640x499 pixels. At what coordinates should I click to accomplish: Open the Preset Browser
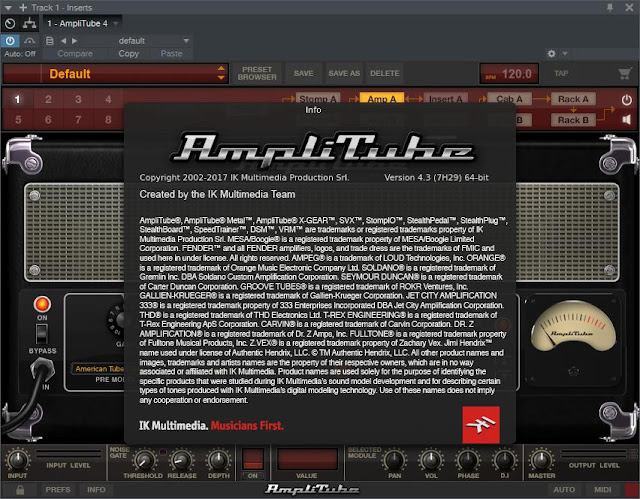tap(257, 73)
